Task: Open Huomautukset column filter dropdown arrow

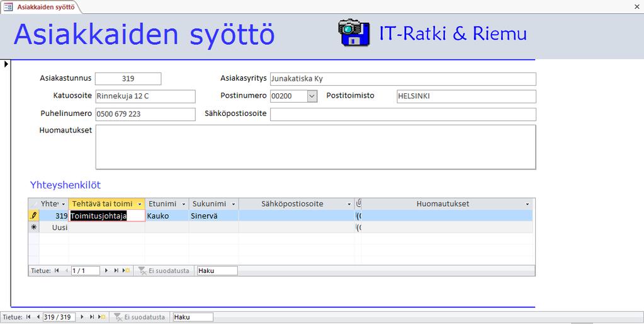Action: (x=528, y=204)
